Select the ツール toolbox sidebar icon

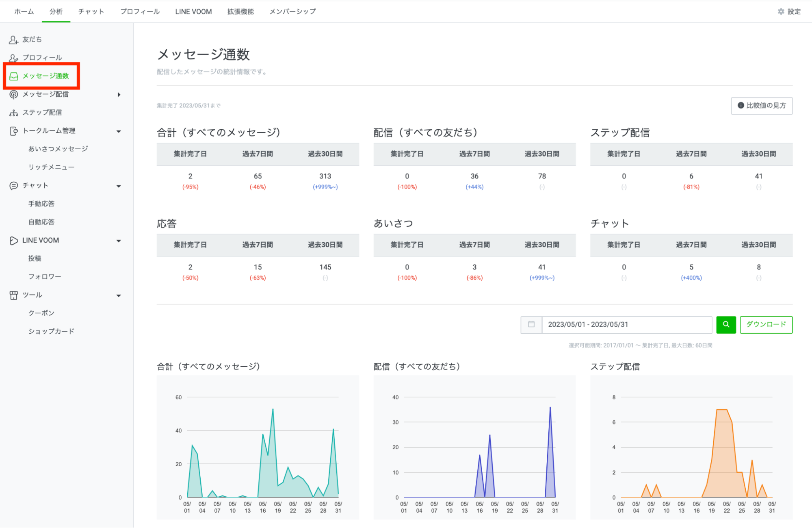(x=13, y=295)
